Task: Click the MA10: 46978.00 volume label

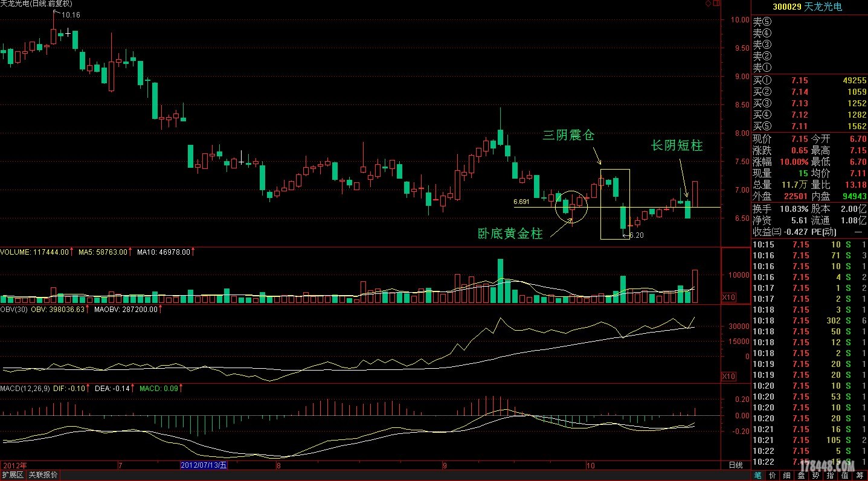Action: (164, 252)
